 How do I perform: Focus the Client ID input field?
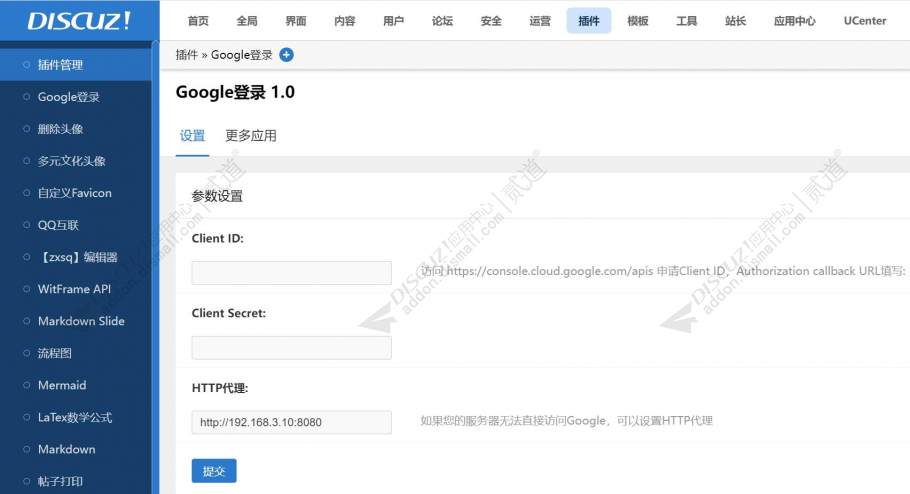coord(291,272)
